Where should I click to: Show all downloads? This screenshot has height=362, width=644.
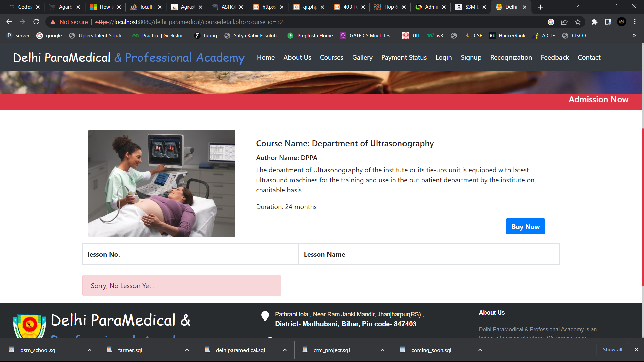[x=612, y=350]
